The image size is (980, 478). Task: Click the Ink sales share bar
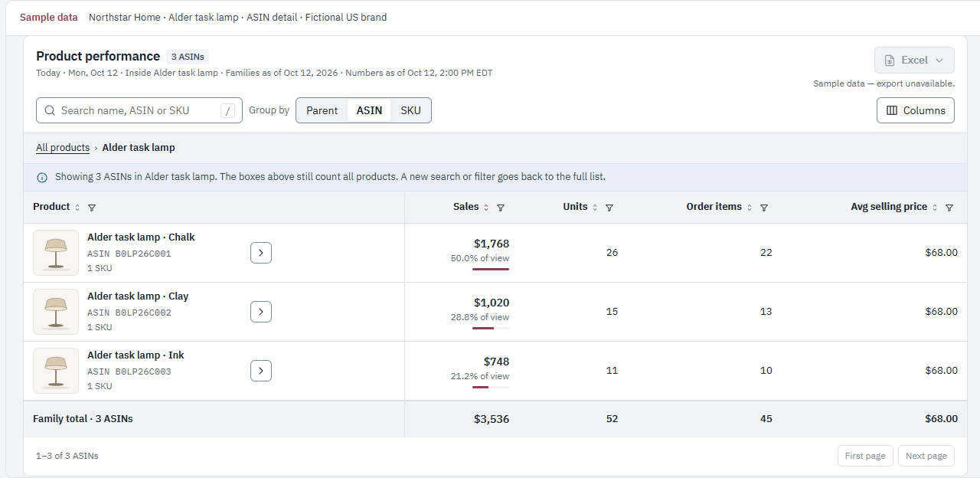click(x=491, y=387)
